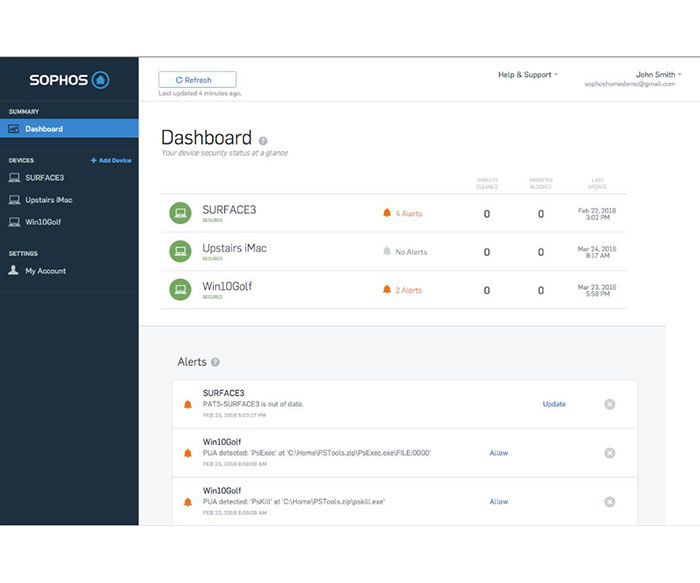
Task: Click the laptop icon beside sidebar SURFACE3
Action: pos(14,178)
